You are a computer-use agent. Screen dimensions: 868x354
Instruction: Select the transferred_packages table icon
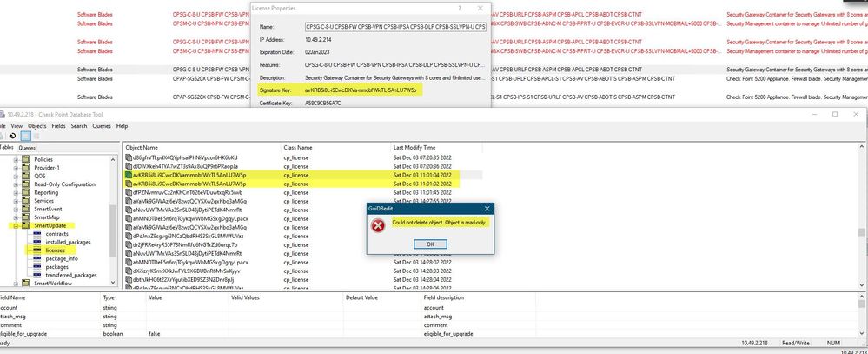tap(37, 276)
